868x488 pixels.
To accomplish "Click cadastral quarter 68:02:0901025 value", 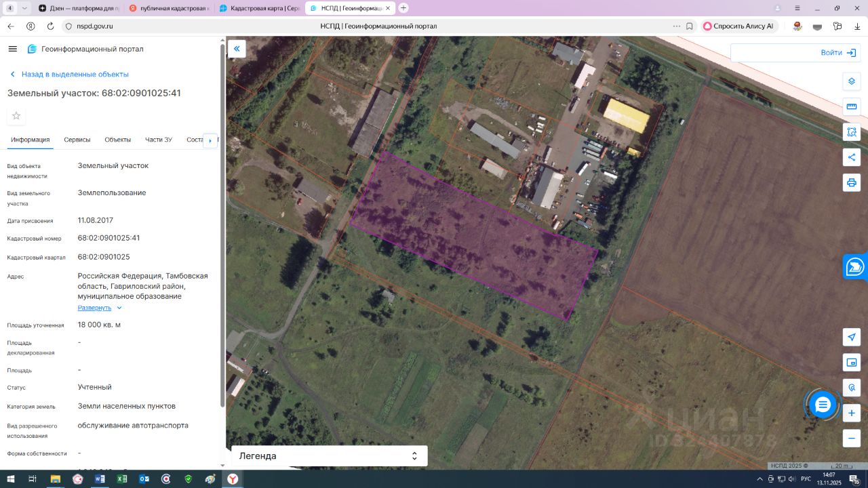I will [104, 257].
